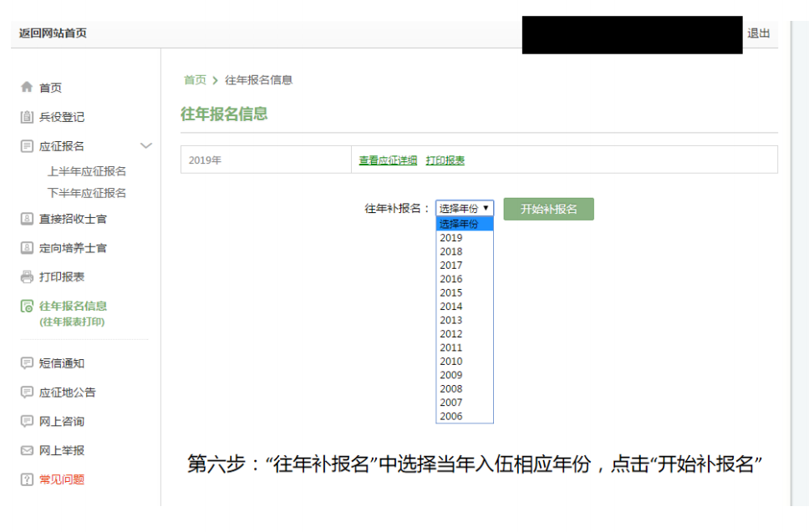Image resolution: width=809 pixels, height=532 pixels.
Task: Click the question mark icon for 常见问题
Action: pyautogui.click(x=27, y=479)
